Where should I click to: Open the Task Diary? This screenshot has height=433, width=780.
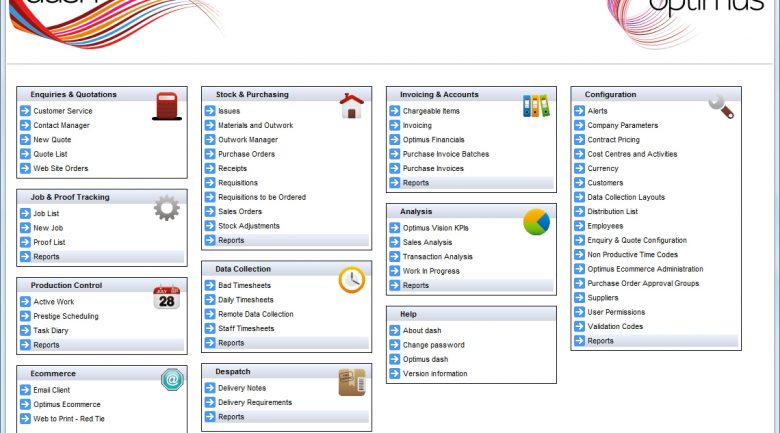click(51, 330)
